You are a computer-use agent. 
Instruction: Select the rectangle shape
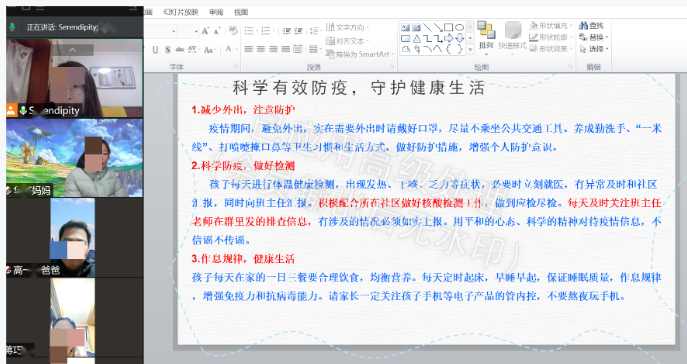point(448,27)
